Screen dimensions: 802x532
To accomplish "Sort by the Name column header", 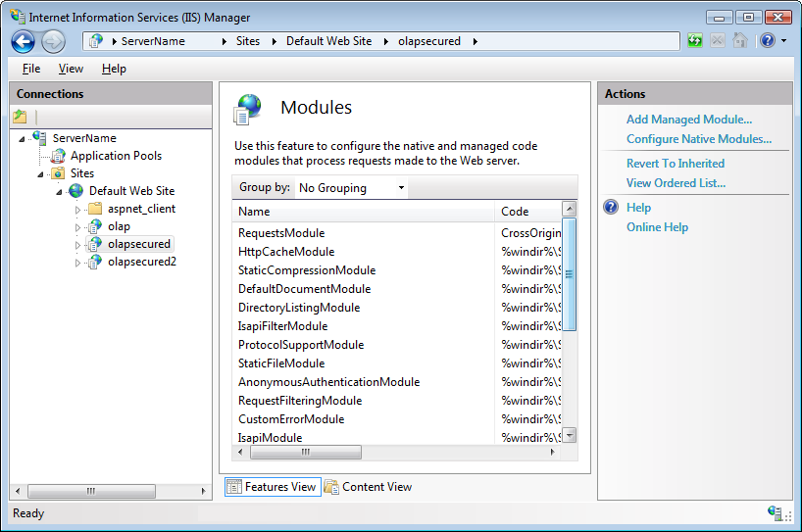I will tap(363, 212).
